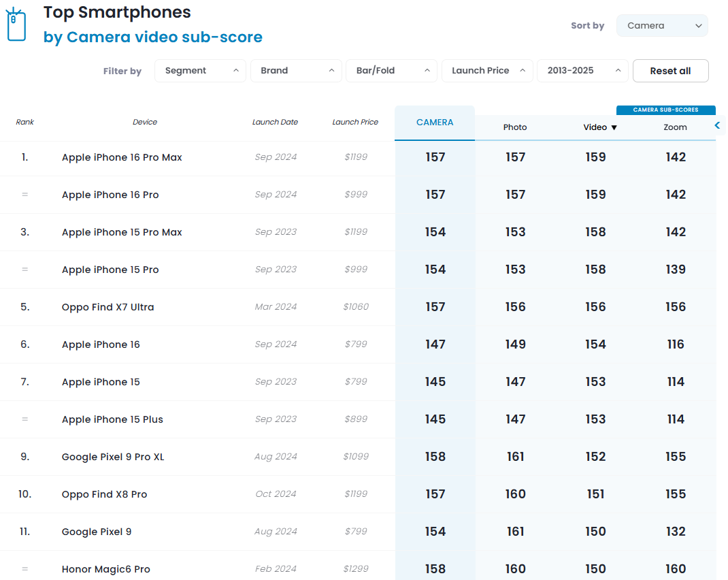Open the 2013-2025 year range filter
The width and height of the screenshot is (728, 580).
[582, 71]
